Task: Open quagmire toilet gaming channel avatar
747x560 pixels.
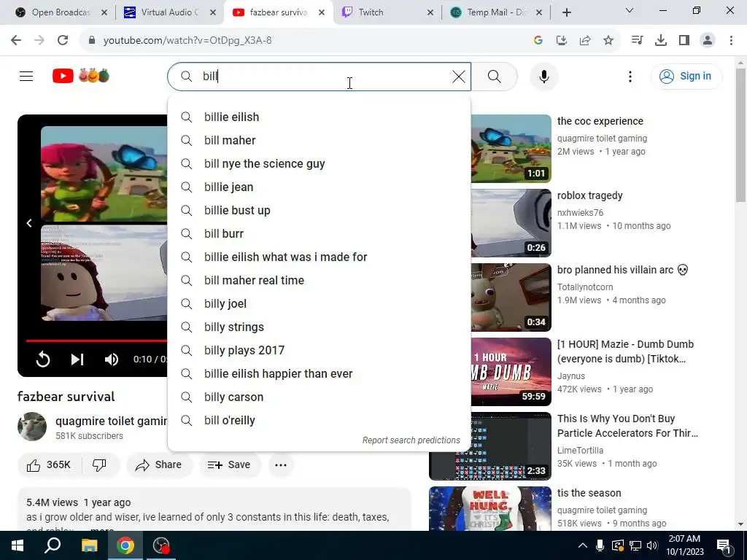Action: [32, 427]
